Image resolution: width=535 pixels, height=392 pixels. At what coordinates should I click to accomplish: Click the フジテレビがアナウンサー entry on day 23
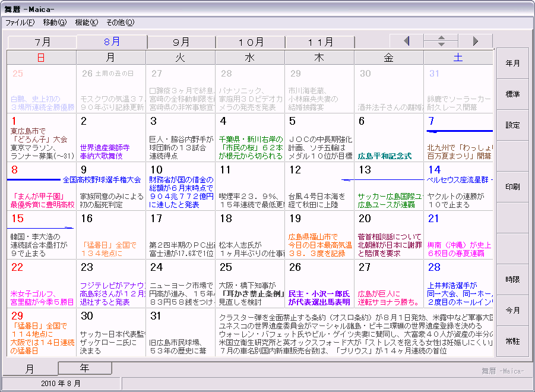(113, 294)
